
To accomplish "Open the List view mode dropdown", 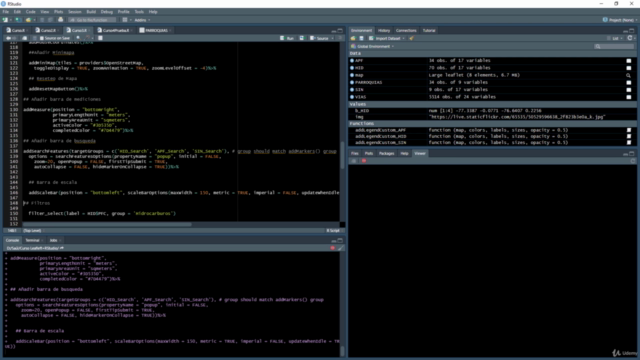I will 616,38.
